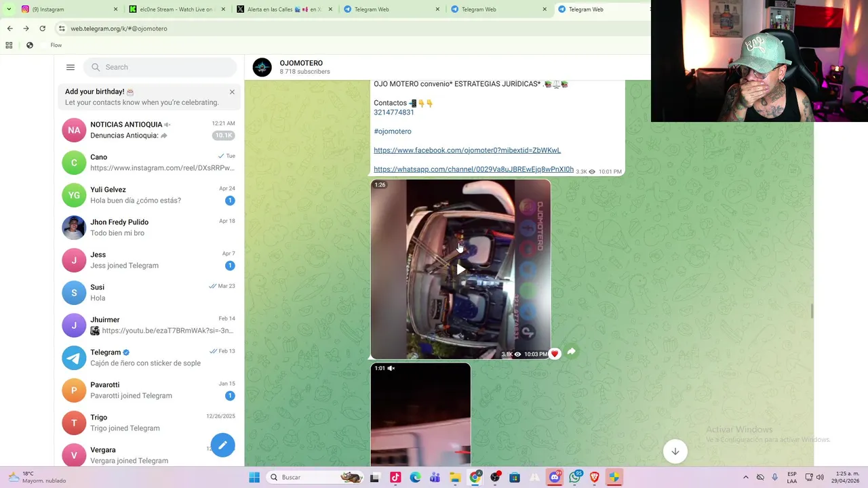This screenshot has width=868, height=488.
Task: Open the NOTICIAS ANTIOQUIA chat
Action: coord(149,130)
